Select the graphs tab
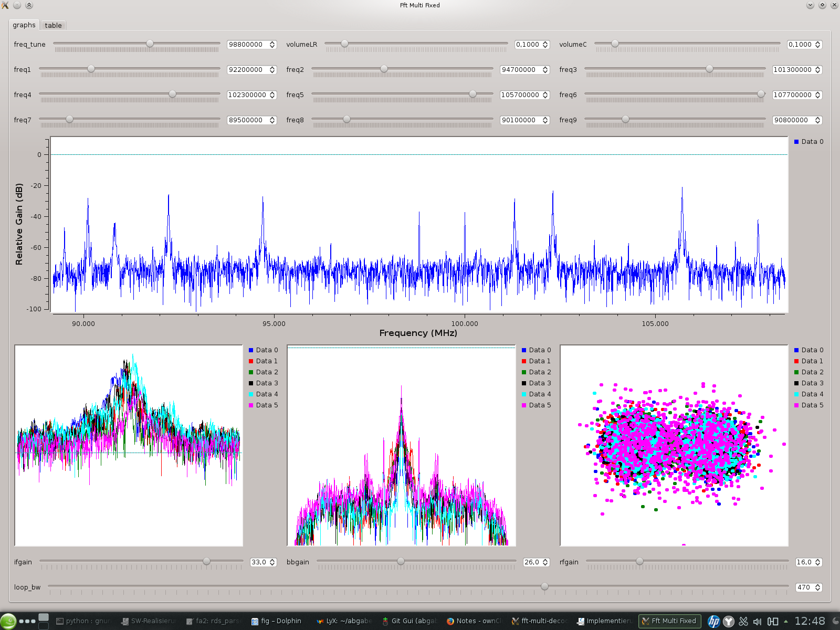Image resolution: width=840 pixels, height=630 pixels. click(24, 25)
